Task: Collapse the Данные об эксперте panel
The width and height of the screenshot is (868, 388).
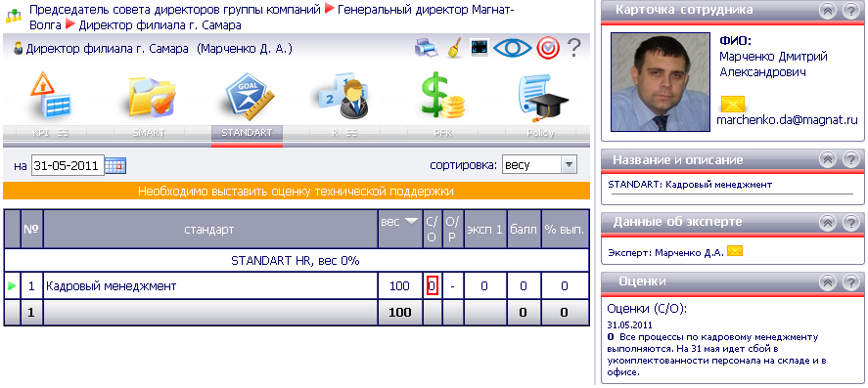Action: tap(828, 222)
